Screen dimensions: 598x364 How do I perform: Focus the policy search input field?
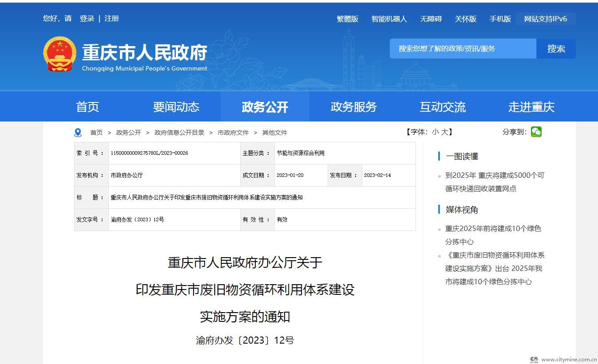pos(463,49)
